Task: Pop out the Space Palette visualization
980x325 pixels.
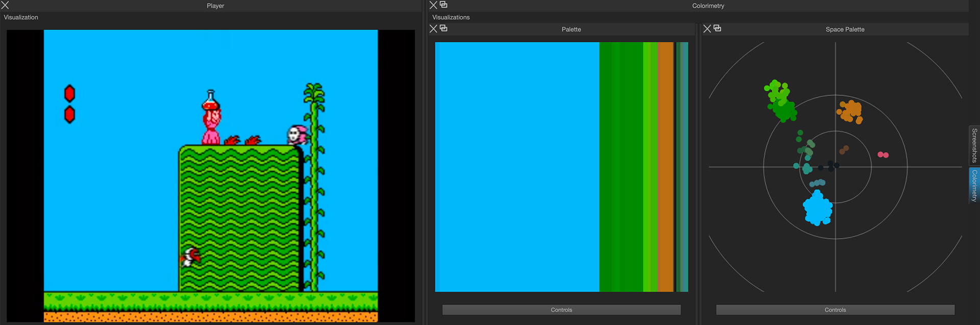Action: [x=717, y=28]
